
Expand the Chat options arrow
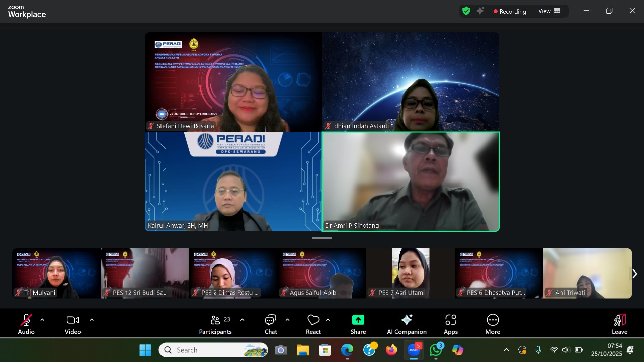click(x=287, y=320)
